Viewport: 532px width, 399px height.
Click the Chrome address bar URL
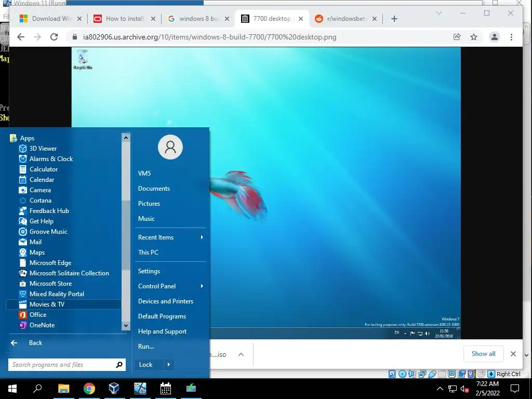[209, 37]
